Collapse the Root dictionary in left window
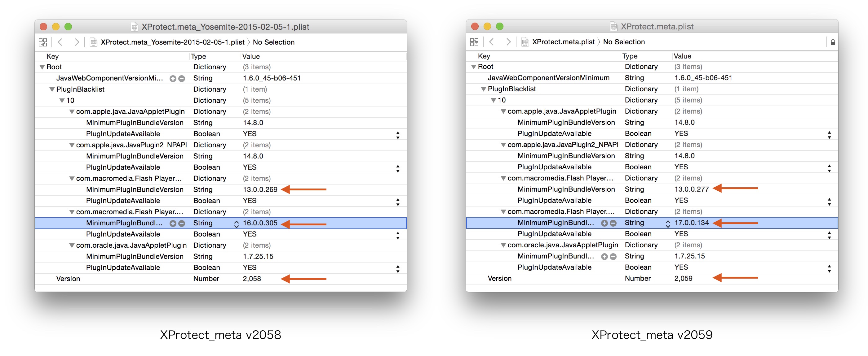 (x=42, y=67)
